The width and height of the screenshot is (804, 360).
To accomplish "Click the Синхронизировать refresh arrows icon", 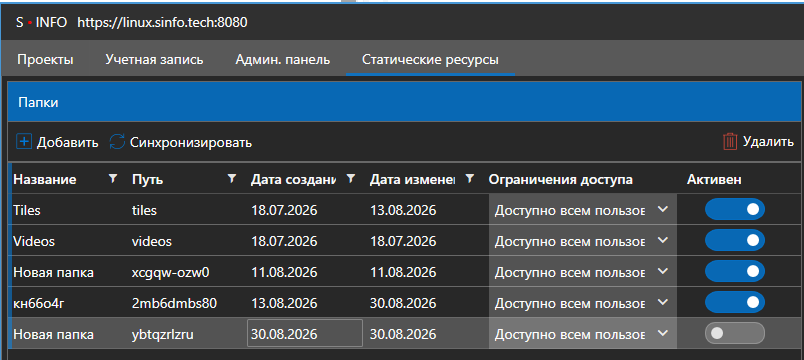I will [117, 142].
